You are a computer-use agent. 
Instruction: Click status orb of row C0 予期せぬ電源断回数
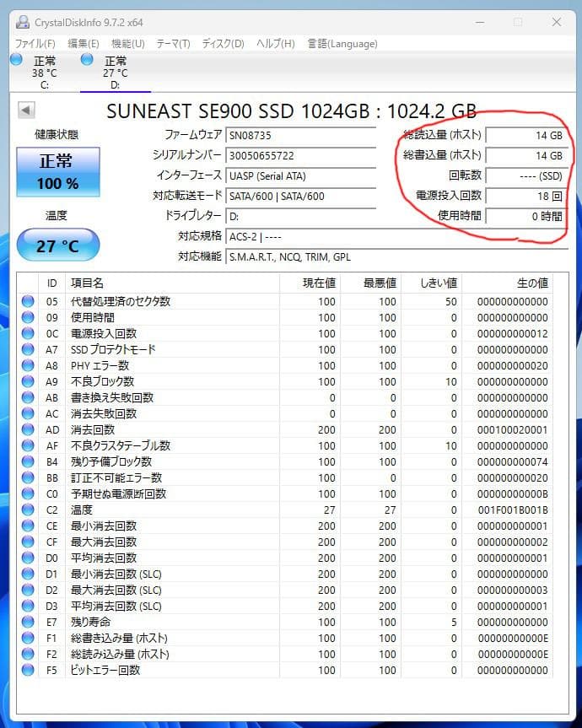coord(28,493)
